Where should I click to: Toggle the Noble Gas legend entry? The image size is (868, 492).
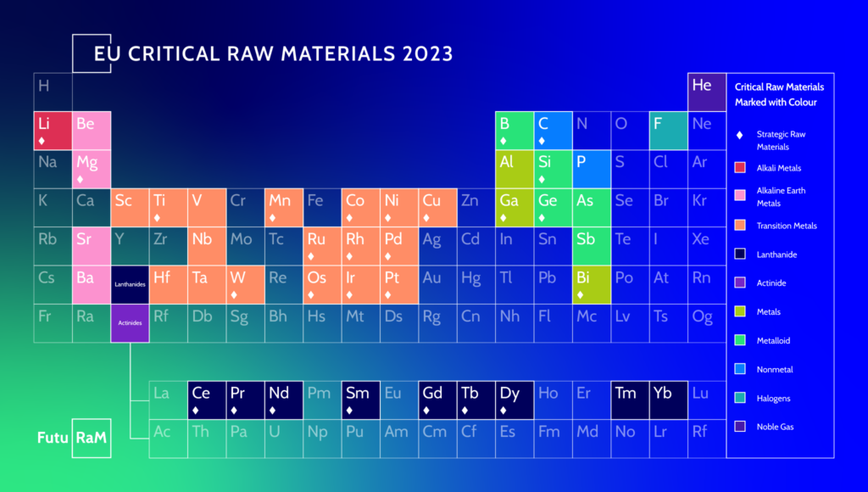[x=741, y=427]
